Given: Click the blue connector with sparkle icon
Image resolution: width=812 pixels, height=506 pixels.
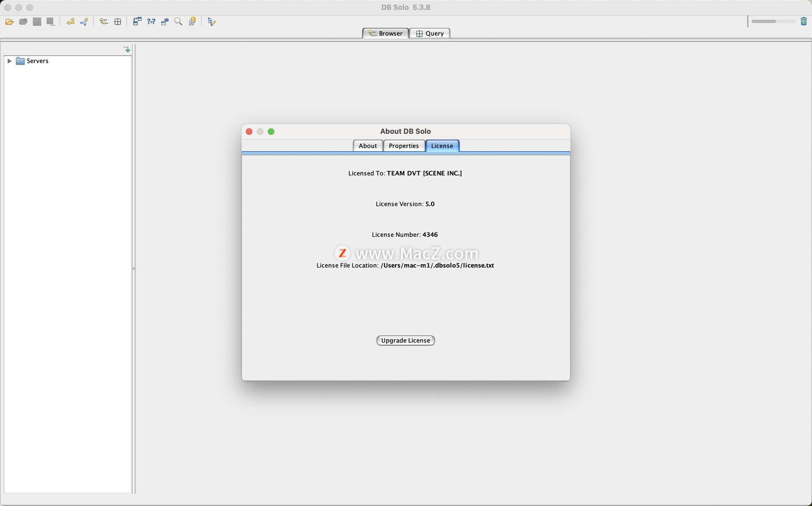Looking at the screenshot, I should tap(84, 22).
